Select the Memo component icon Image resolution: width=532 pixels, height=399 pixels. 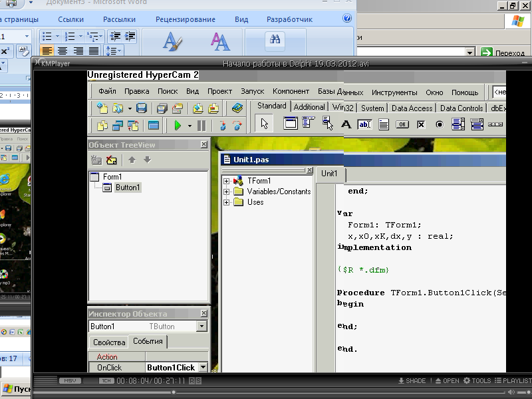[384, 124]
